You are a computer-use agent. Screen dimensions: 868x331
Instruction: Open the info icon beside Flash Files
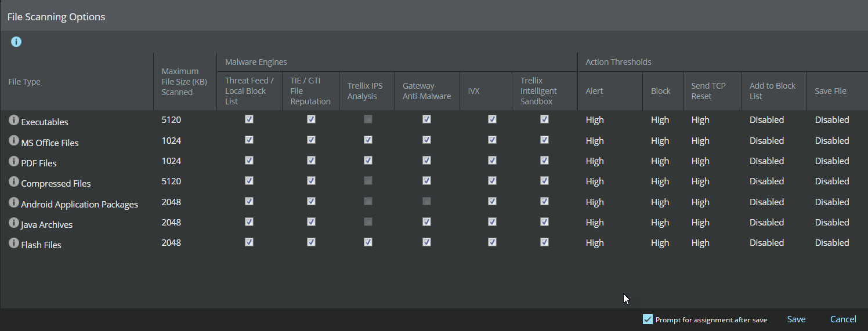14,243
